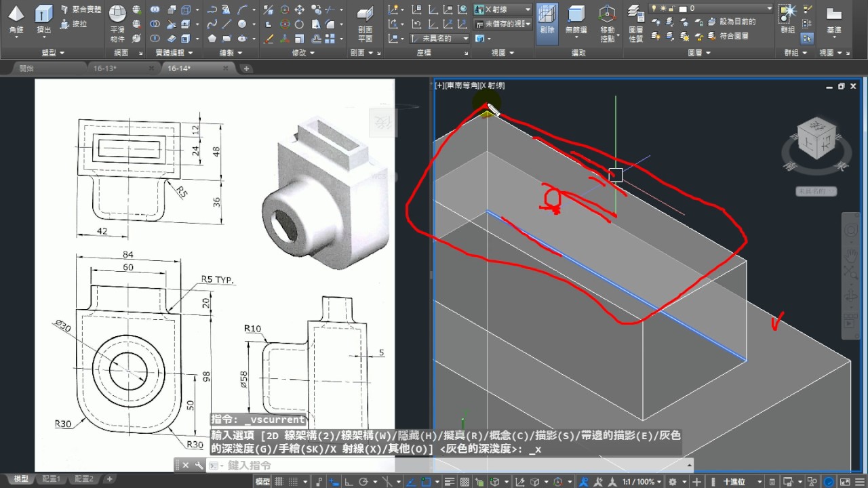Expand the 實體編輯 (Solid Editing) panel
868x488 pixels.
click(x=174, y=52)
